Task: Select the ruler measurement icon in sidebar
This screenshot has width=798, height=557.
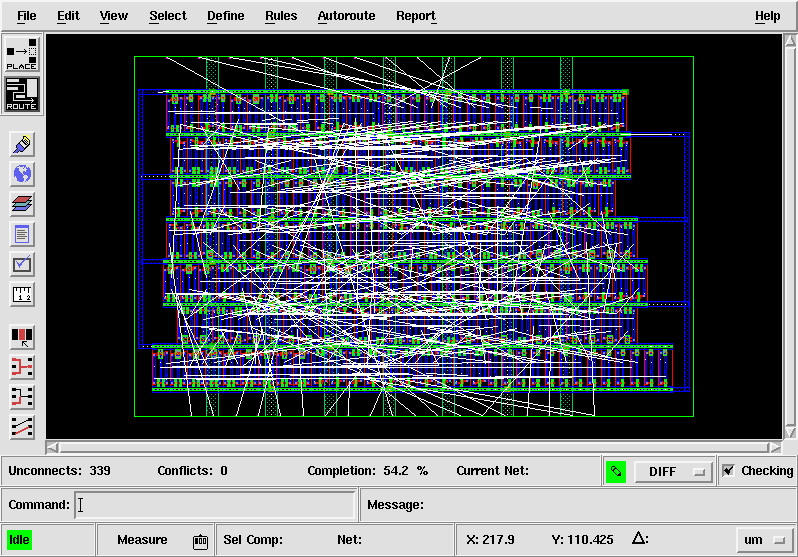Action: pos(22,295)
